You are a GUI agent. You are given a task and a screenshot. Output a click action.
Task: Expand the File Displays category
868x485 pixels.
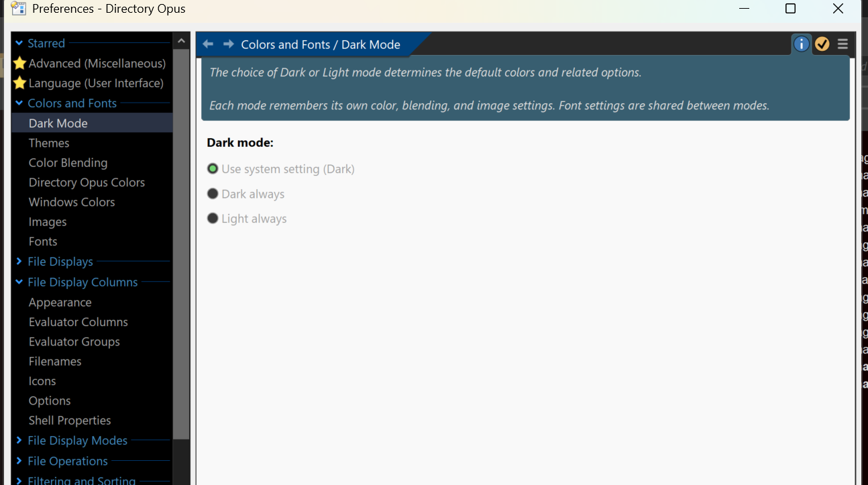pyautogui.click(x=19, y=262)
